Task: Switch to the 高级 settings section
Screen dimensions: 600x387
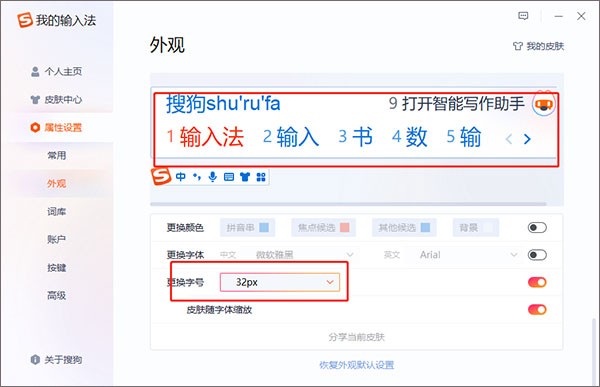Action: (x=57, y=296)
